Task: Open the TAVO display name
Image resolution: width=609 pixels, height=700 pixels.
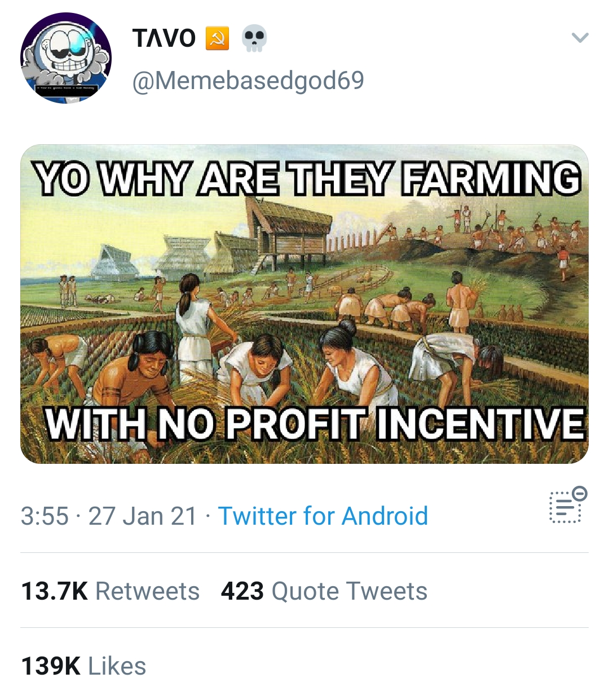Action: point(164,38)
